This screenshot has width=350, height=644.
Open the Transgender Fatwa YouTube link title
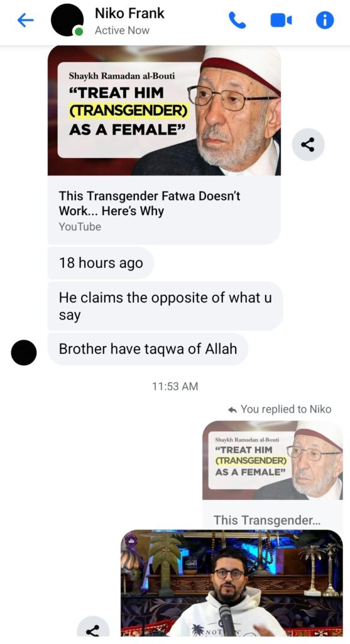[150, 203]
